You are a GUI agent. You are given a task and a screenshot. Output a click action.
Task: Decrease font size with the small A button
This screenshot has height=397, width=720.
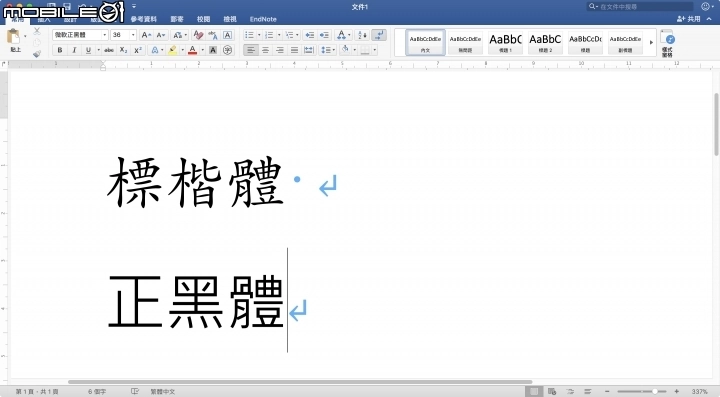(161, 35)
